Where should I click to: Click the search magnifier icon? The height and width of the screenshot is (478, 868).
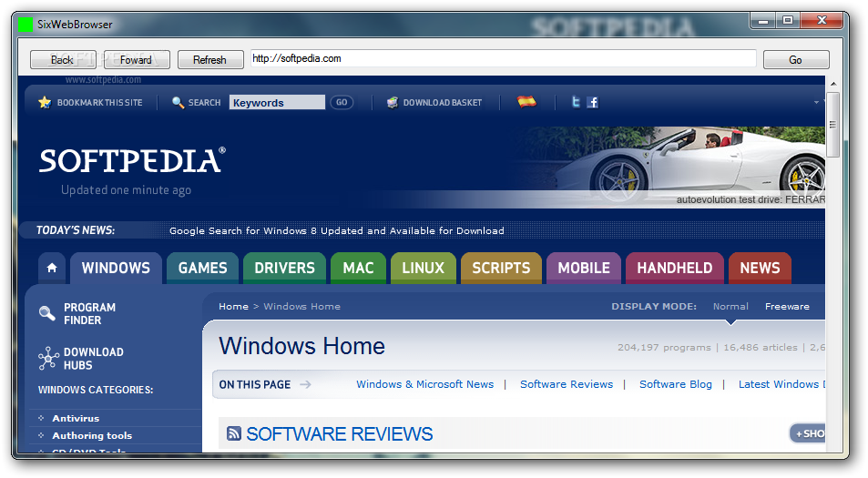(178, 102)
